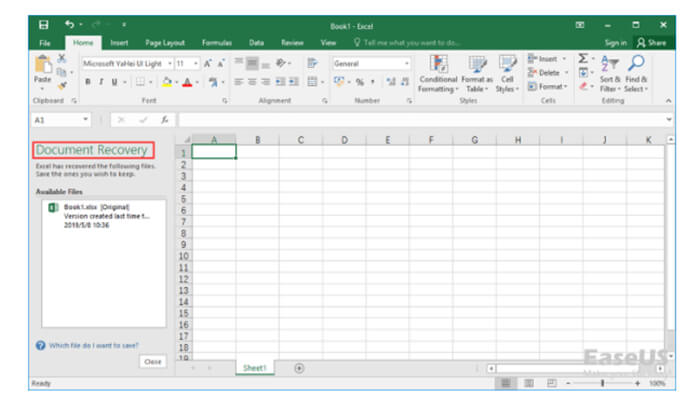700x396 pixels.
Task: Expand the Name Box dropdown arrow
Action: [85, 120]
